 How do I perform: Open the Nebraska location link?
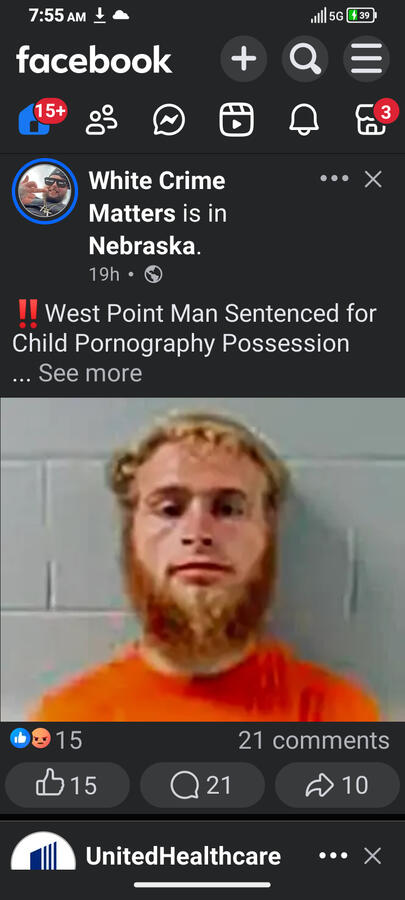pos(143,246)
